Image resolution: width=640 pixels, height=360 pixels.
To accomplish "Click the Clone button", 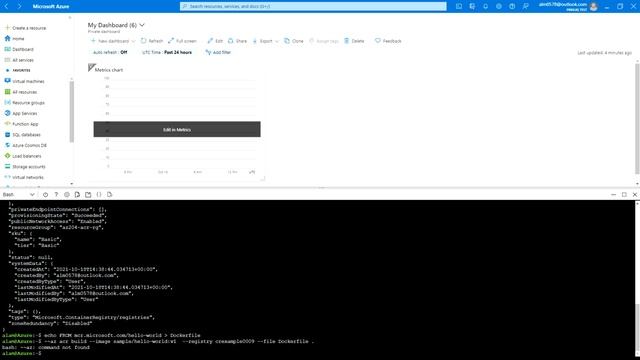I will [293, 41].
